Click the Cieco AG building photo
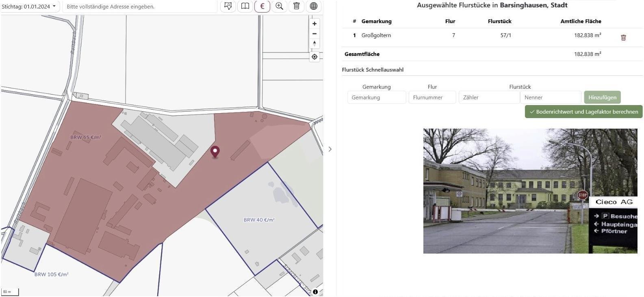Viewport: 644px width, 297px height. [x=530, y=191]
